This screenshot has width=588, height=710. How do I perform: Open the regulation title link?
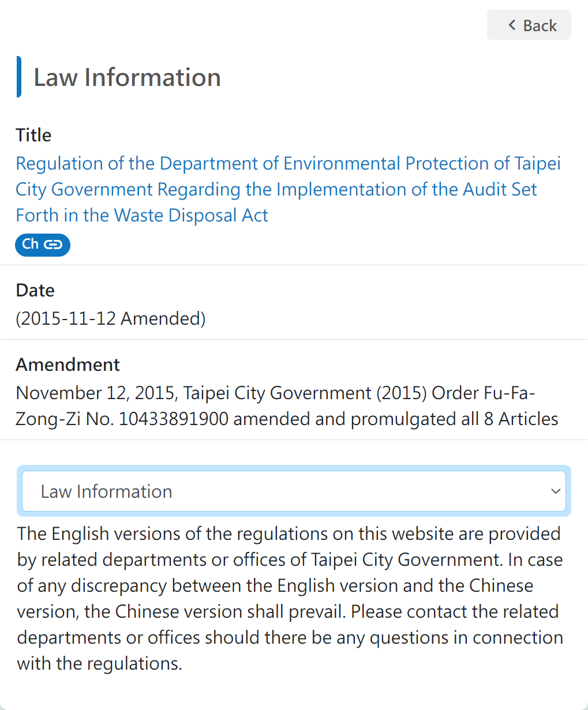click(287, 189)
